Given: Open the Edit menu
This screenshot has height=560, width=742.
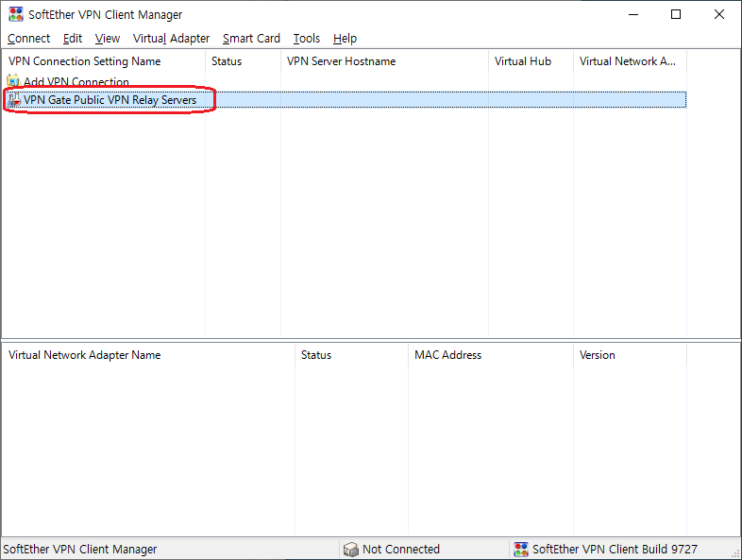Looking at the screenshot, I should tap(73, 39).
